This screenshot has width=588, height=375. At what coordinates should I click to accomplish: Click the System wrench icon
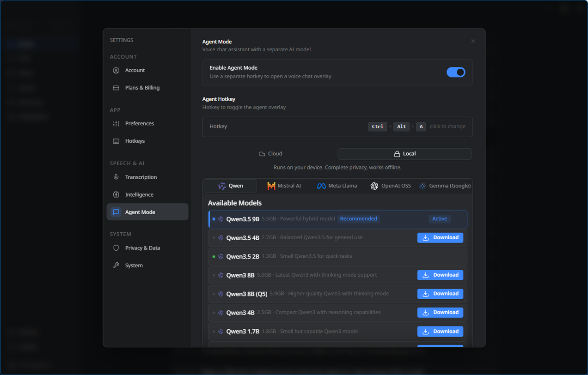point(116,265)
